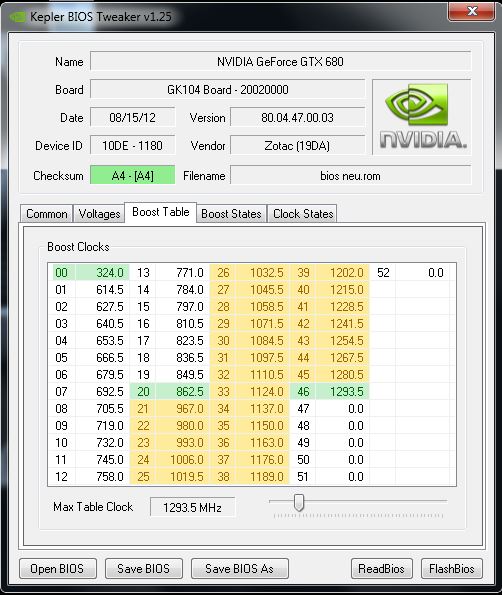Select boost clock value 1150.0
This screenshot has width=502, height=595.
[x=263, y=425]
